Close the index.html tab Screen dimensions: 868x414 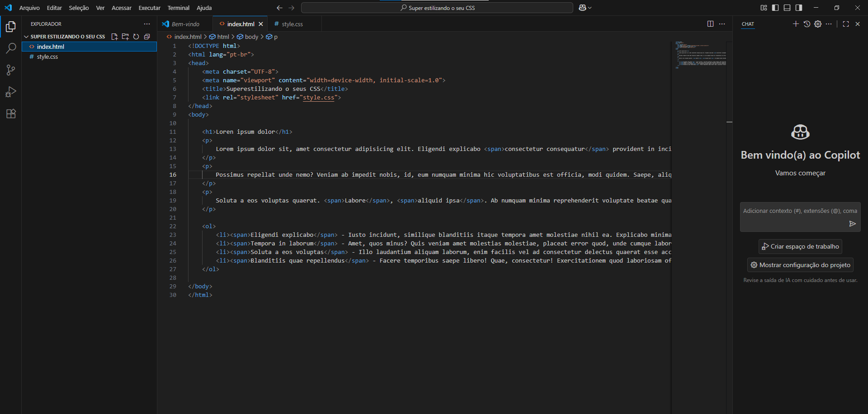pos(261,24)
